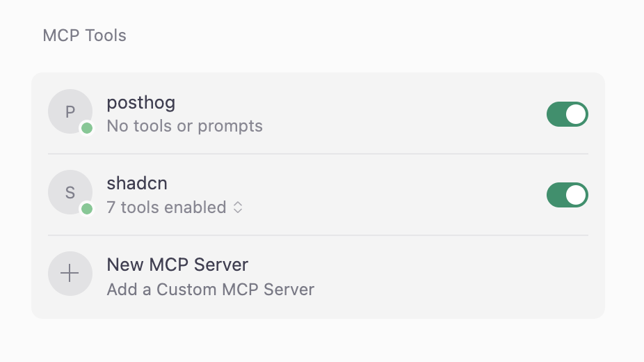Turn off the shadcn server switch
644x362 pixels.
click(567, 195)
